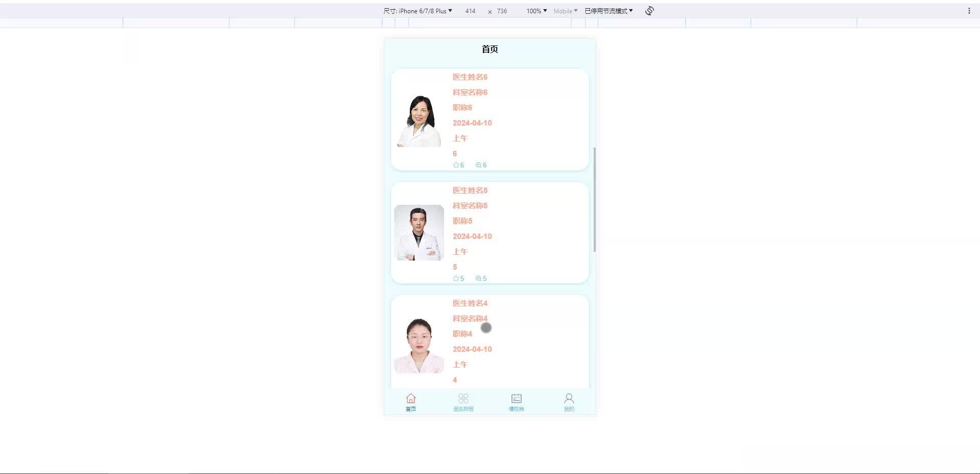Screen dimensions: 980x474
Task: Toggle device type from Mobile setting
Action: click(565, 10)
